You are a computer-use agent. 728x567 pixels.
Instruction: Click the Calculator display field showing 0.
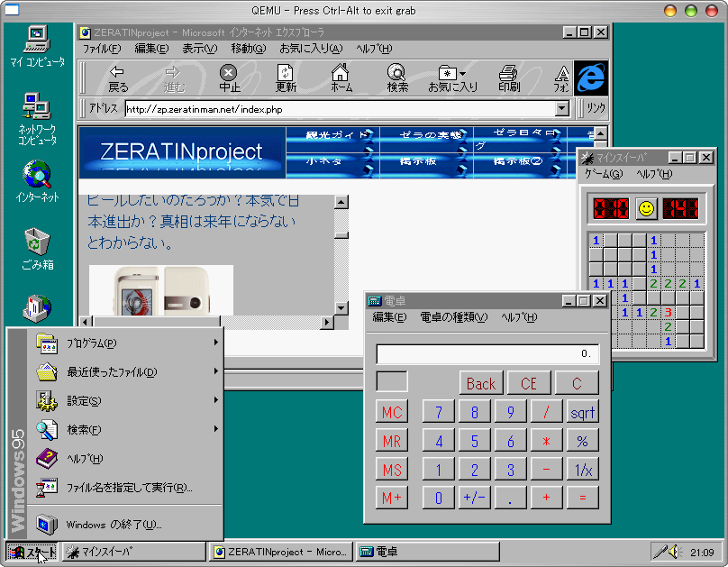(x=487, y=354)
